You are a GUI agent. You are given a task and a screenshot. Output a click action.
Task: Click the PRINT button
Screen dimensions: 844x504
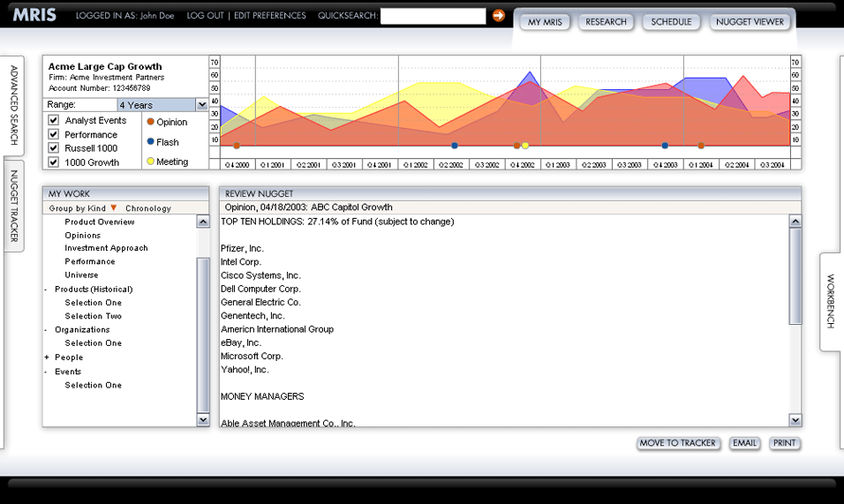point(784,443)
